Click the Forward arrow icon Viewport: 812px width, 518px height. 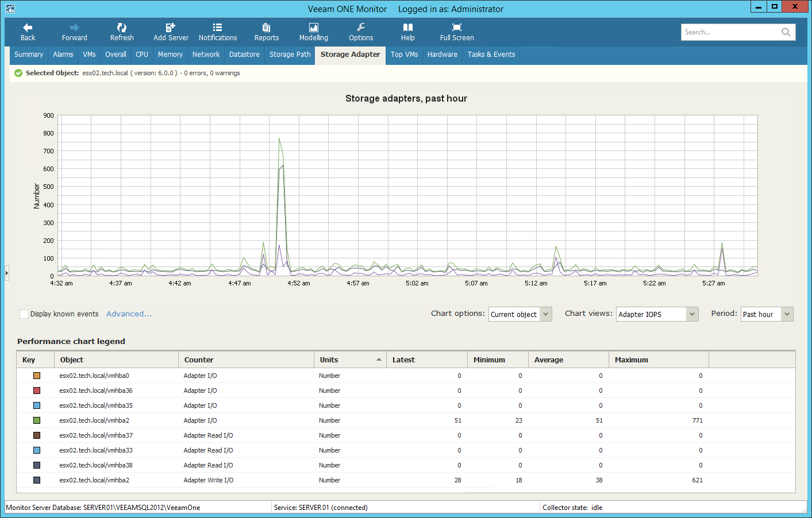pos(75,28)
